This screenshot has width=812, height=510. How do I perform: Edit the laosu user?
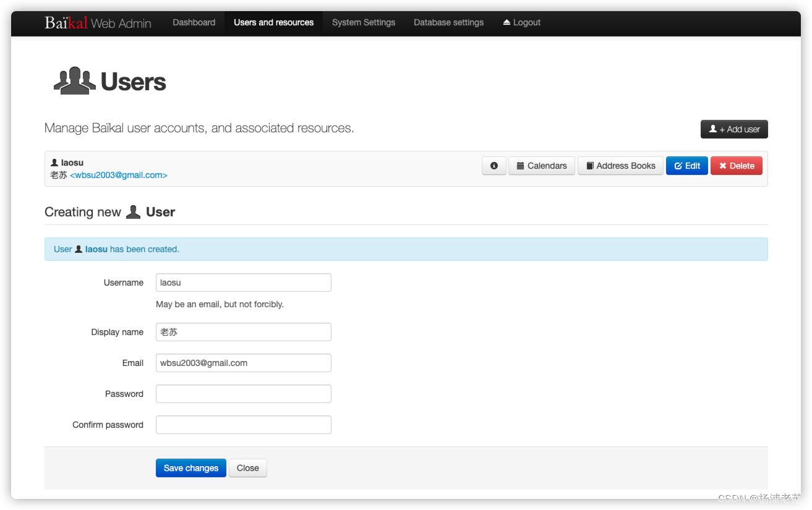(x=686, y=166)
